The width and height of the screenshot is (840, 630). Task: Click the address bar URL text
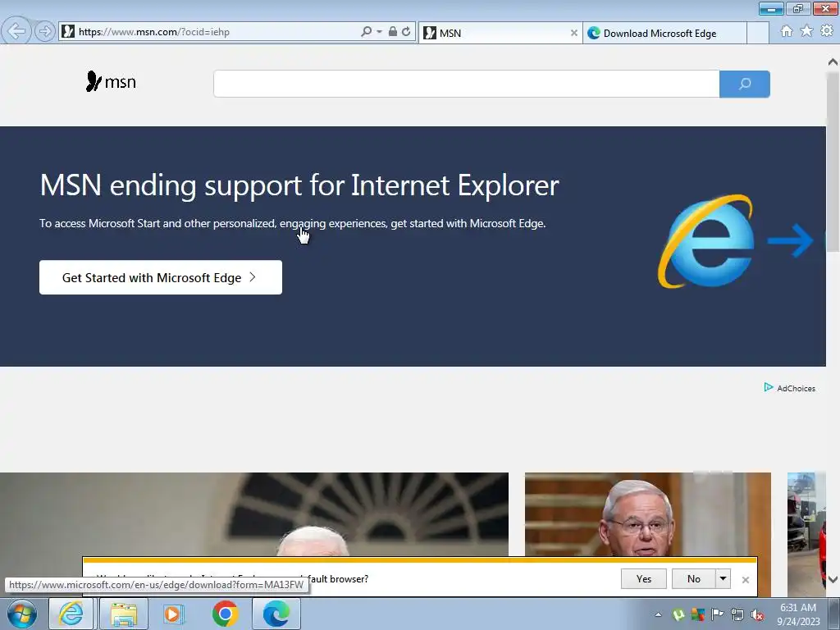coord(154,32)
